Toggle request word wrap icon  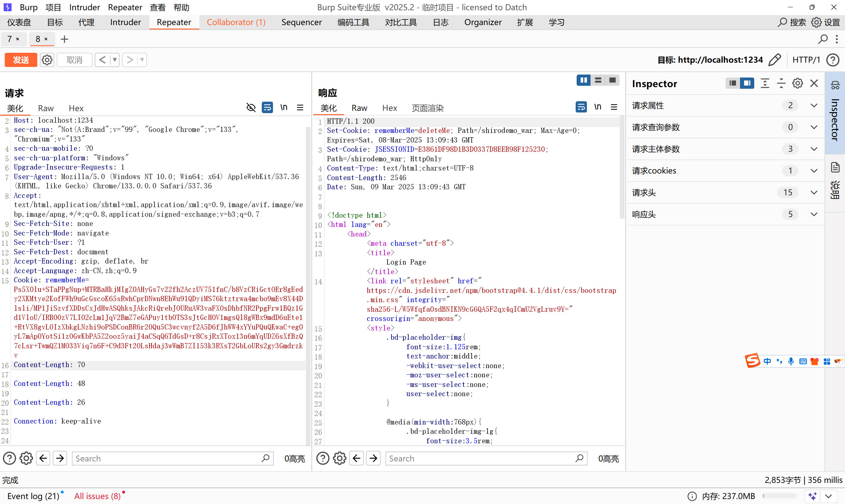point(267,107)
